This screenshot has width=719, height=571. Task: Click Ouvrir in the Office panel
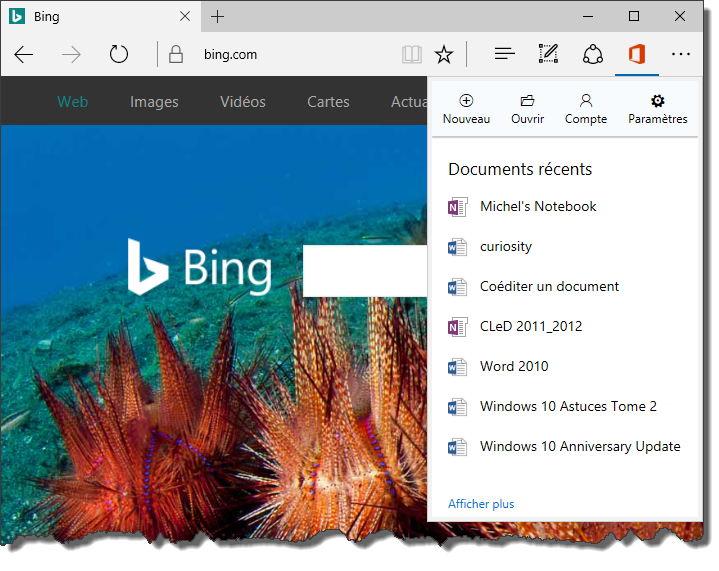pyautogui.click(x=527, y=109)
